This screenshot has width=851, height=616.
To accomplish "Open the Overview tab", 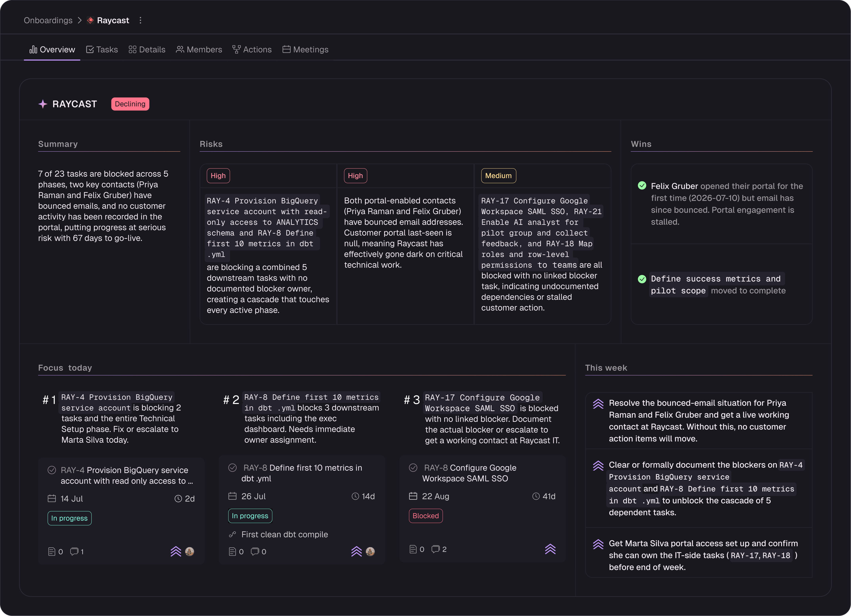I will pos(52,50).
